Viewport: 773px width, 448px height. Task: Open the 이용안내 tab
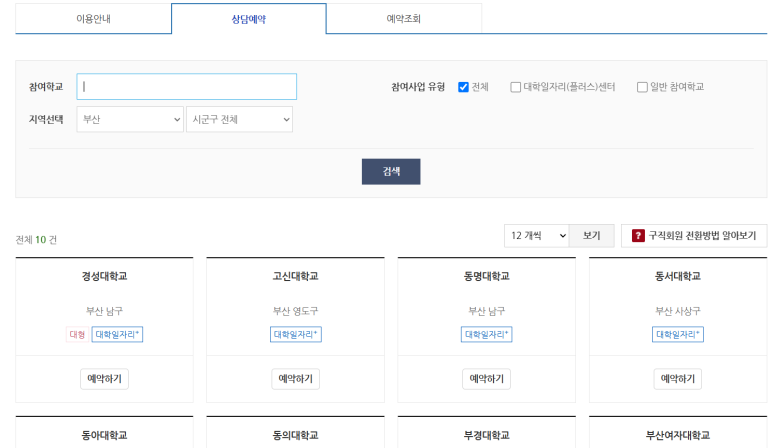(x=93, y=19)
